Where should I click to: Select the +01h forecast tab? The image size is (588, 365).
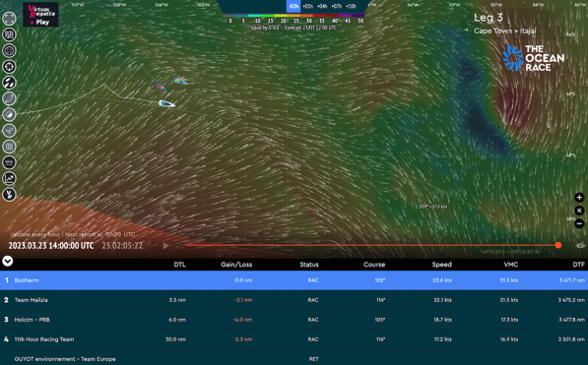[308, 6]
